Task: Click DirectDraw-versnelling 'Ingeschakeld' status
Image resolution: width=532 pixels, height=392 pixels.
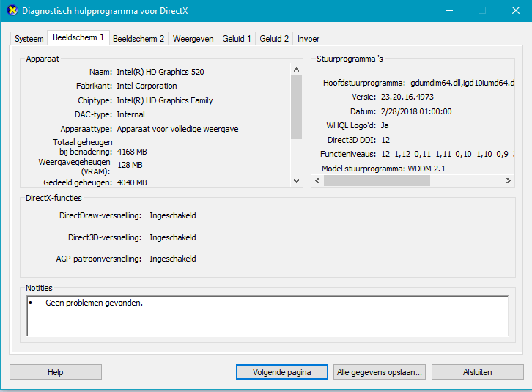Action: pyautogui.click(x=173, y=215)
